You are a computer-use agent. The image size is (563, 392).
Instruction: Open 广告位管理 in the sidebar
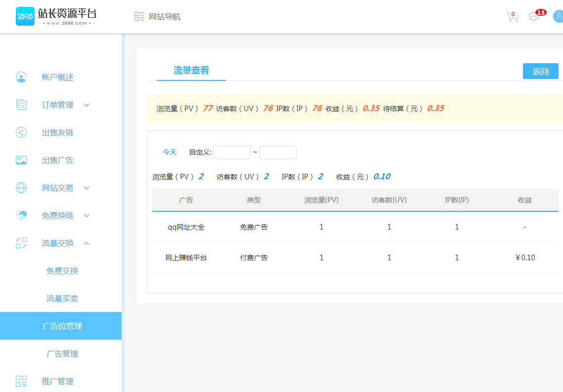[62, 326]
